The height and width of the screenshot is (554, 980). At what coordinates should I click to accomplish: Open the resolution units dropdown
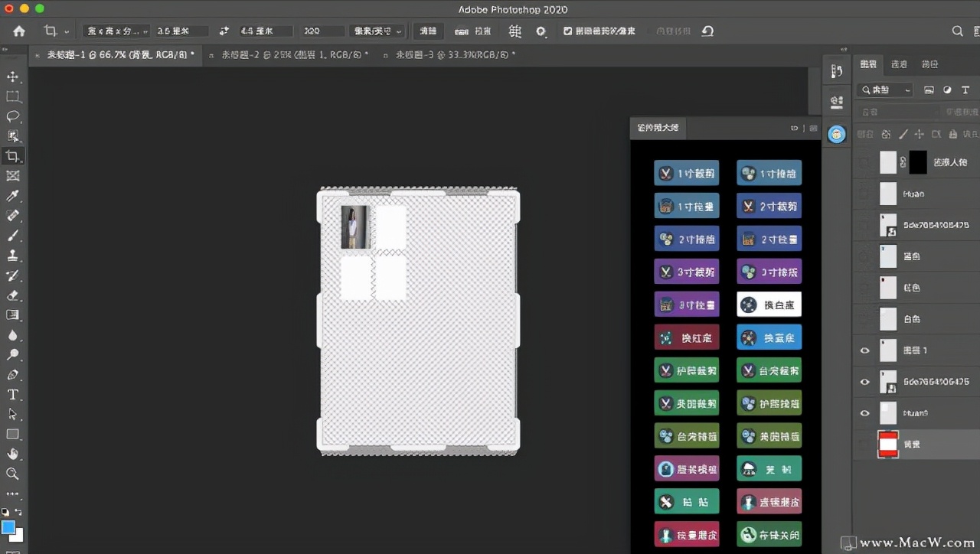tap(377, 31)
